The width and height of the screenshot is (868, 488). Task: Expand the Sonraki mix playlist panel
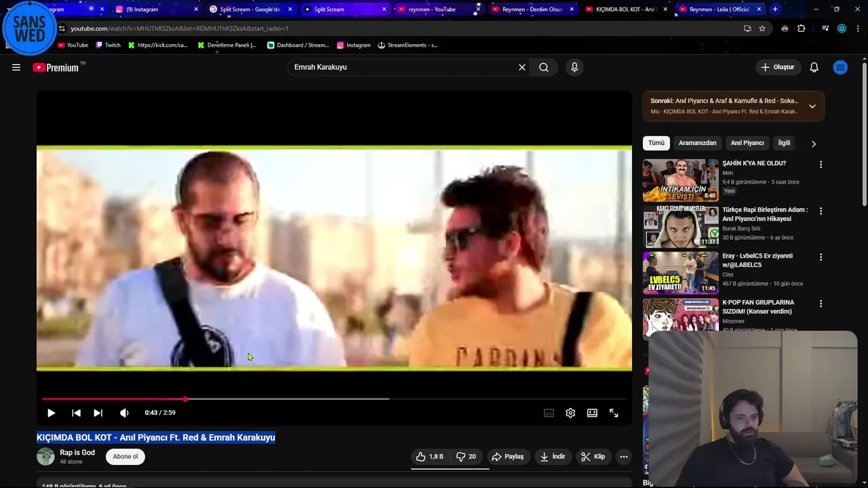click(812, 106)
